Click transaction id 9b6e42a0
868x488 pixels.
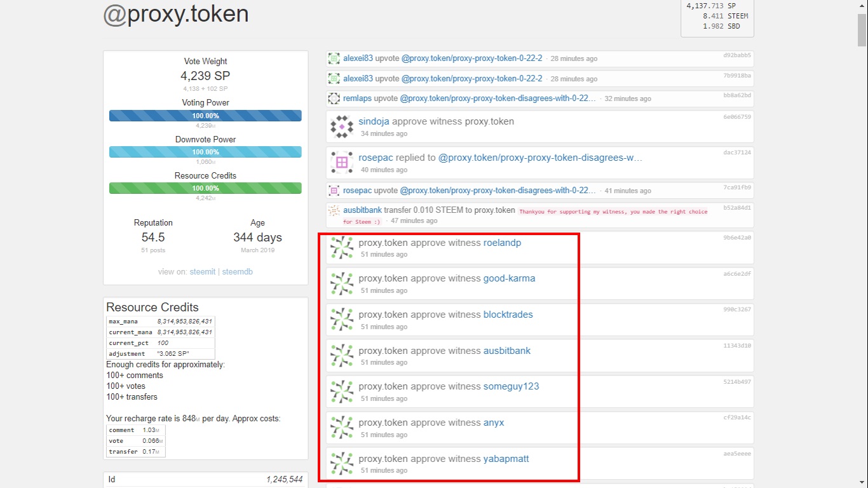click(737, 238)
